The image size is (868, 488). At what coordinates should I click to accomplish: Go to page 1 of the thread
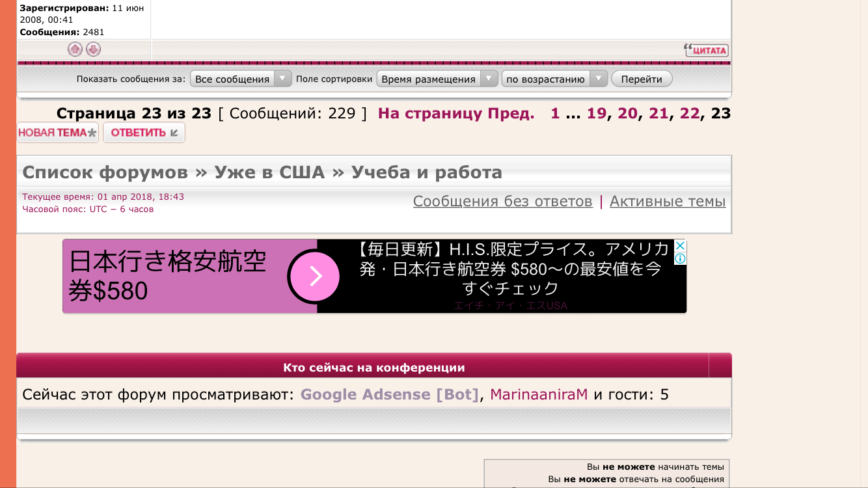555,113
